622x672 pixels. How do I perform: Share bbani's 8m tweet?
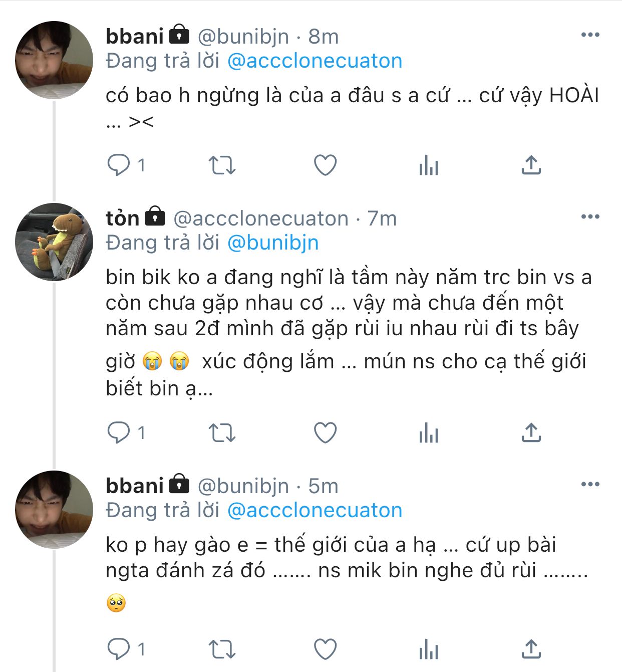531,165
